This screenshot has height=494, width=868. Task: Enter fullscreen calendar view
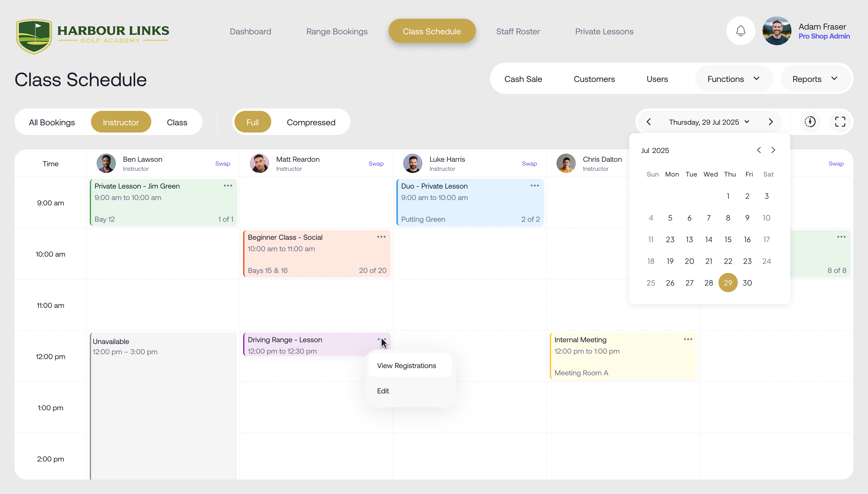tap(840, 121)
